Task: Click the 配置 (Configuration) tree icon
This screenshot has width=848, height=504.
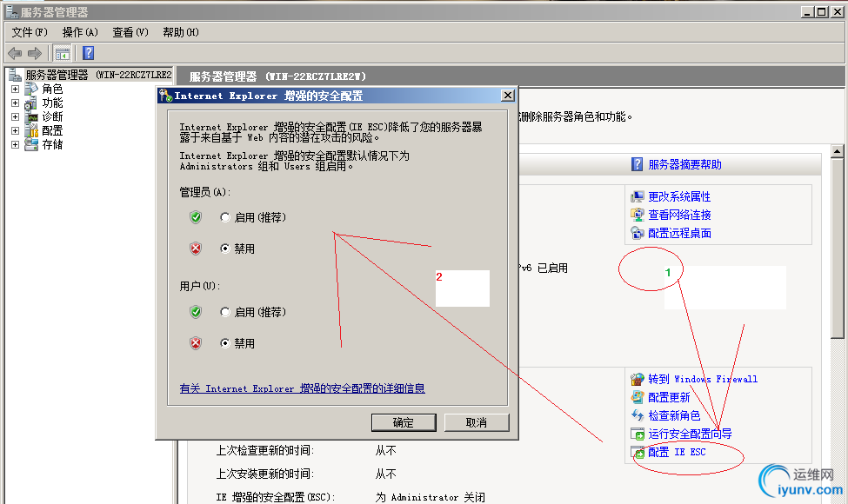Action: point(31,130)
